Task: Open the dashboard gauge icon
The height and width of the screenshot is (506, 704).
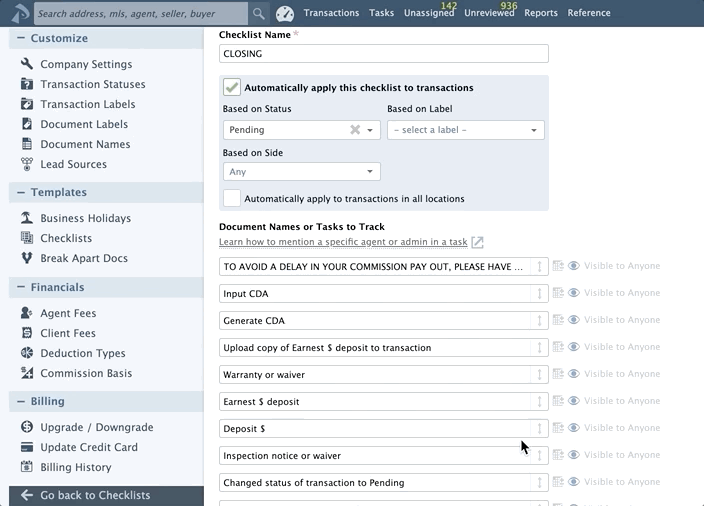Action: (284, 14)
